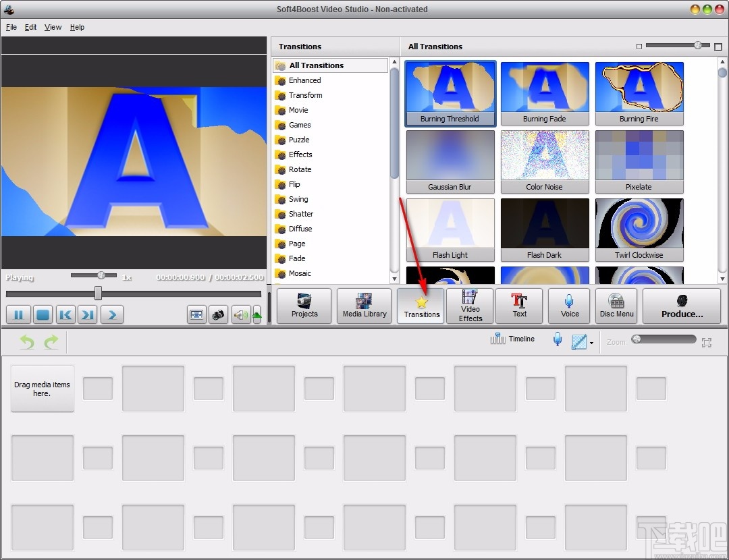Click the microphone icon on the timeline toolbar
The height and width of the screenshot is (560, 729).
pyautogui.click(x=558, y=339)
